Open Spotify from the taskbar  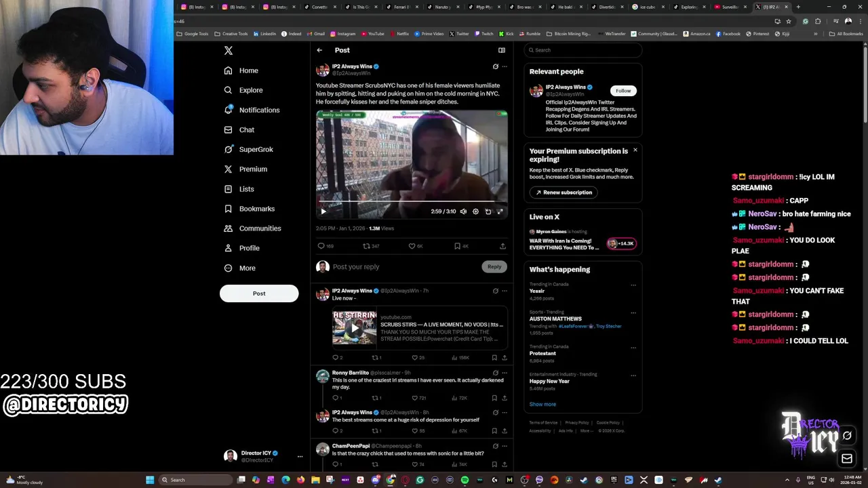(465, 480)
